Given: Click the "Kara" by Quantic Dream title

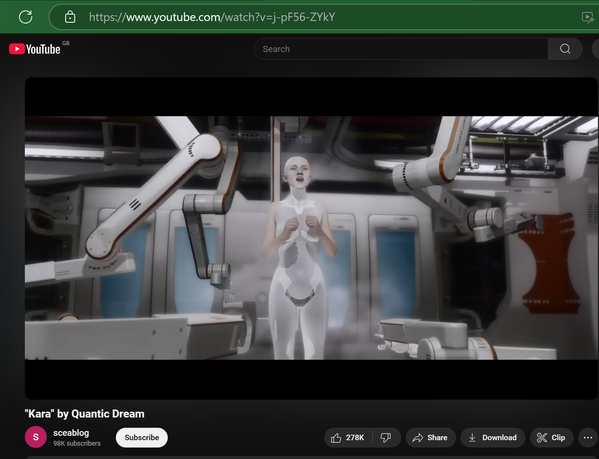Looking at the screenshot, I should click(84, 414).
